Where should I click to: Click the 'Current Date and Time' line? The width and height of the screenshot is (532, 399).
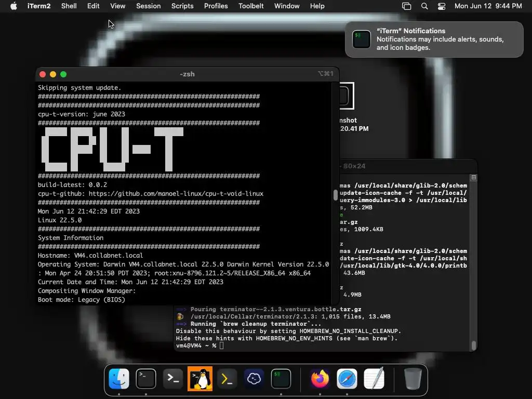coord(130,282)
